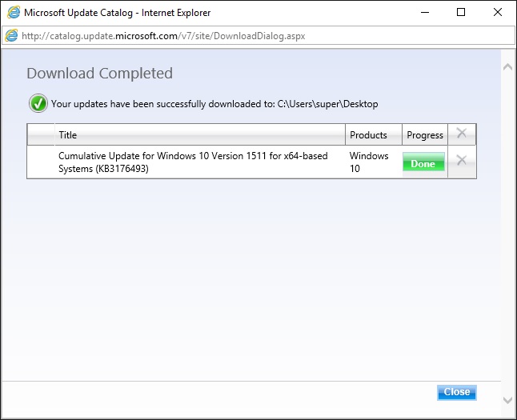Select the Cumulative Update KB3176493 title text
The image size is (517, 420).
coord(193,162)
